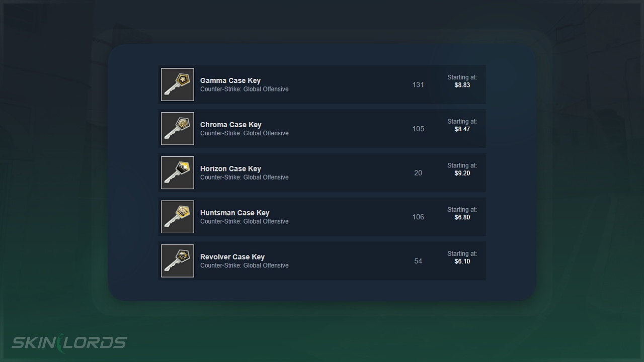Click the 106 quantity for Huntsman key

(418, 217)
